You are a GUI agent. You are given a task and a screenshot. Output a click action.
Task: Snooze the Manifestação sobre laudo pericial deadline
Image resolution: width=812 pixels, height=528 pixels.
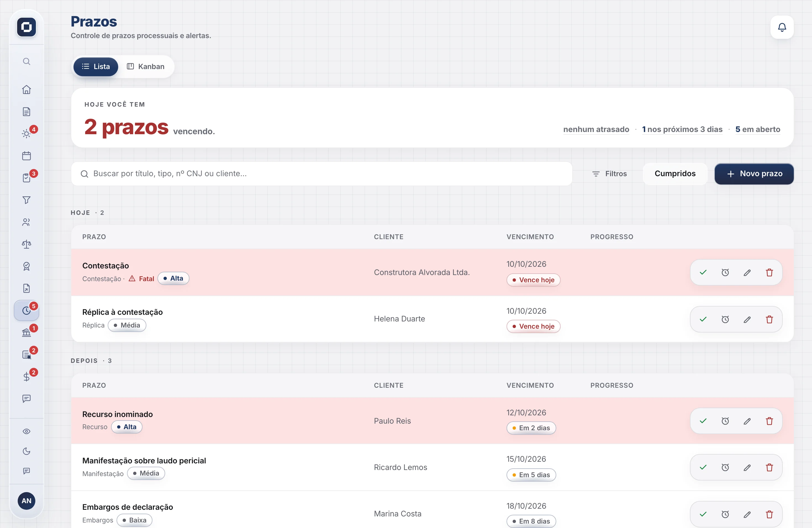(x=725, y=467)
